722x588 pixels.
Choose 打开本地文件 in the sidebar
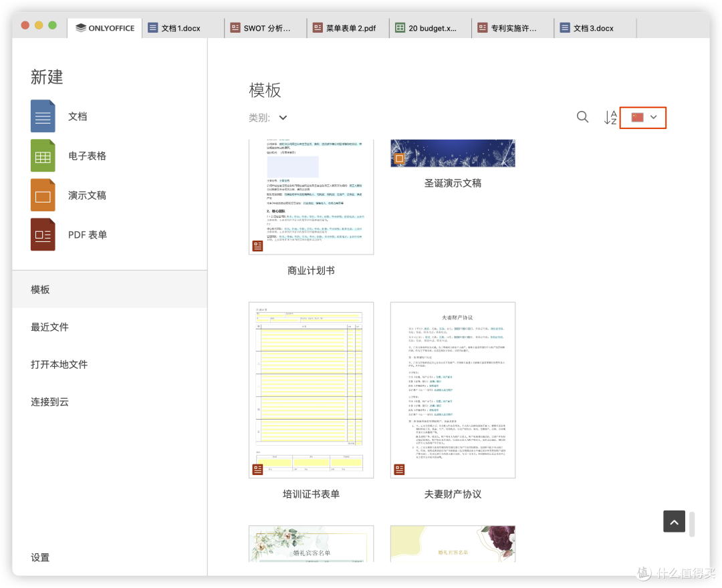(x=110, y=364)
